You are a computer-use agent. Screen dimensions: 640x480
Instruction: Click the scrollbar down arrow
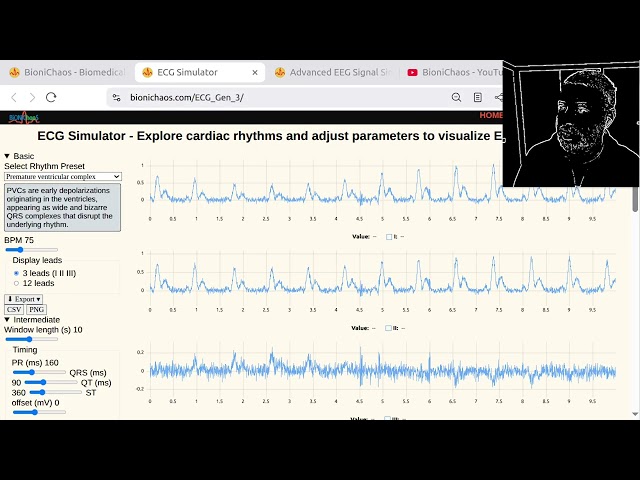point(635,414)
